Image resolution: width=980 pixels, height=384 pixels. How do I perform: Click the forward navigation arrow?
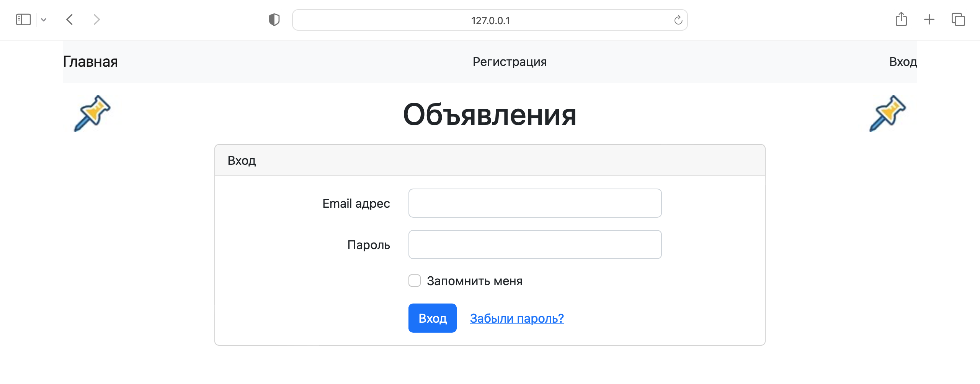[96, 20]
